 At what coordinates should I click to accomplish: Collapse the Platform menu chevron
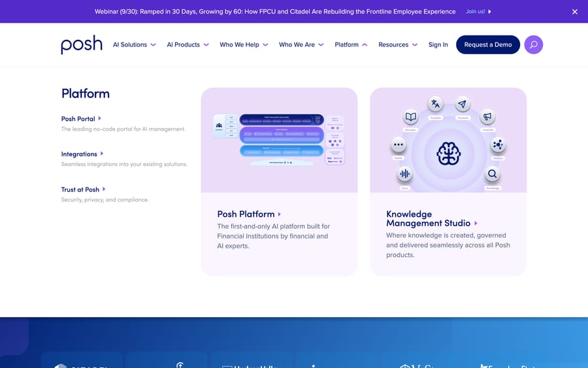point(365,44)
